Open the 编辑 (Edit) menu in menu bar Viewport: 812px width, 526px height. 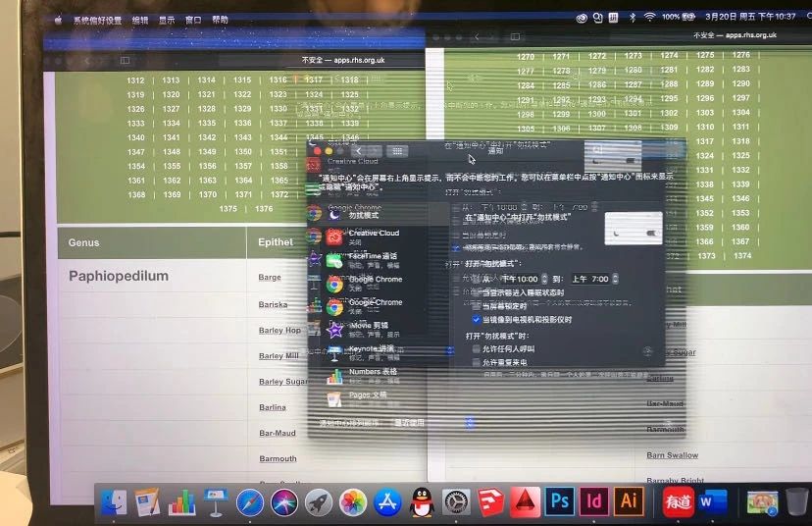coord(140,20)
